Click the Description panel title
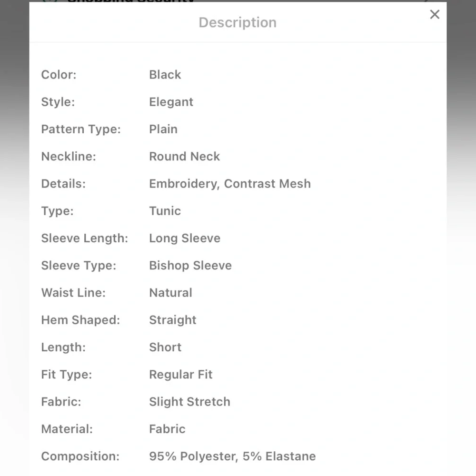Image resolution: width=476 pixels, height=476 pixels. (x=238, y=22)
